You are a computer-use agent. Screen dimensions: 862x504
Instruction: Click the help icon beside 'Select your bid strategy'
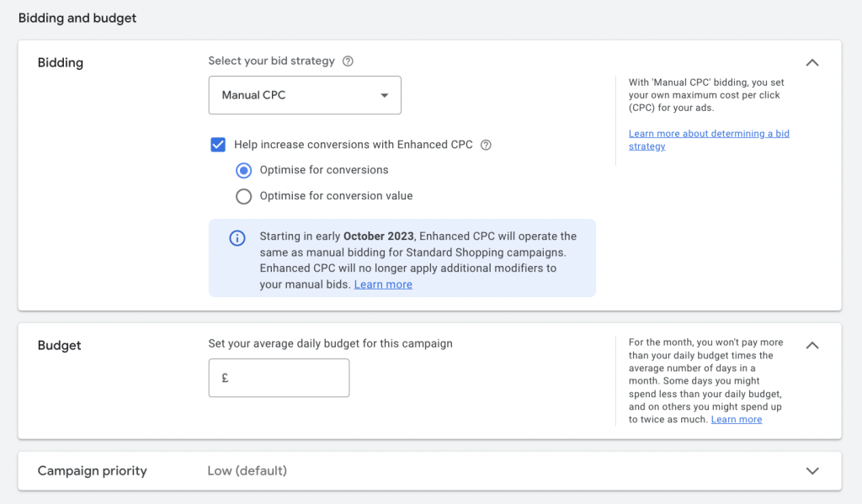(x=349, y=61)
